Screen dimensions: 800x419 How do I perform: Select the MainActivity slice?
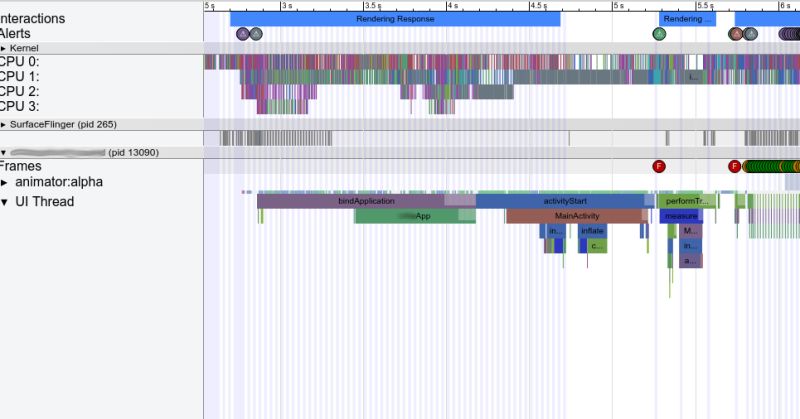click(x=577, y=216)
